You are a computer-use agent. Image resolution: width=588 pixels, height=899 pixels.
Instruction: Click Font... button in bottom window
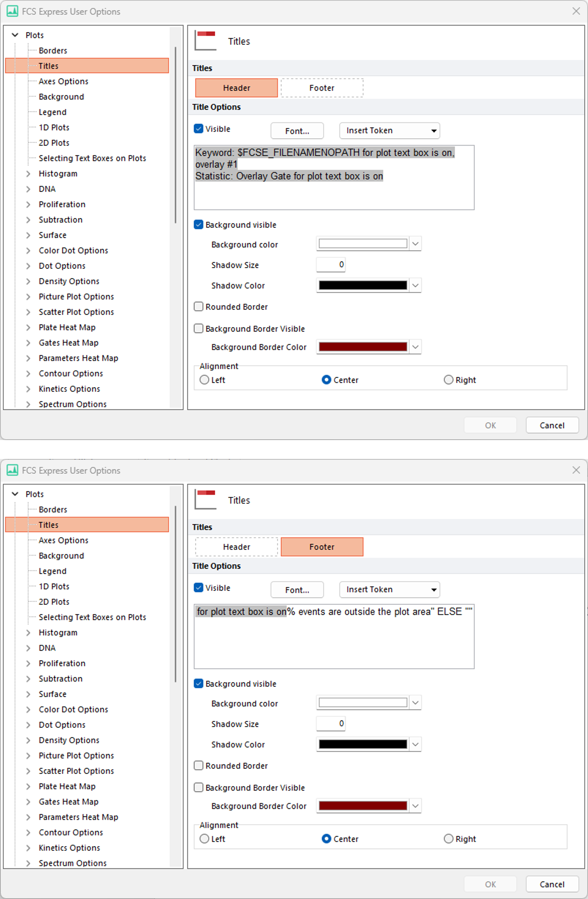coord(297,590)
